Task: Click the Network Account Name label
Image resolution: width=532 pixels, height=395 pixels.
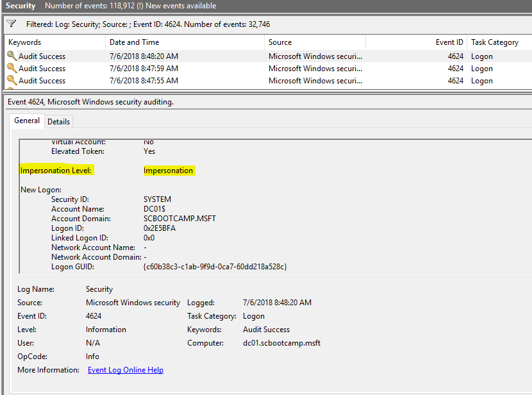Action: pyautogui.click(x=93, y=248)
